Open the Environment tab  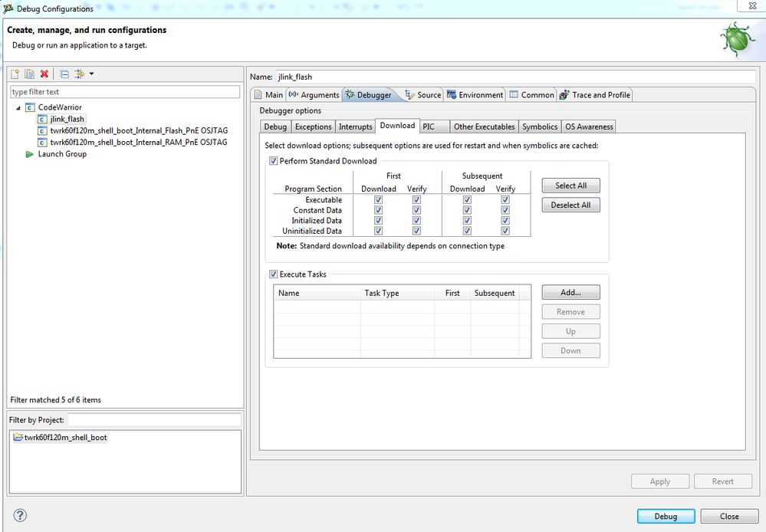(x=475, y=95)
